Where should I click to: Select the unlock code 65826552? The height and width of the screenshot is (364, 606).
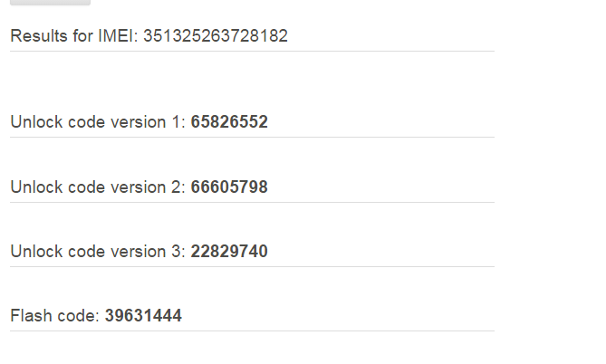229,121
